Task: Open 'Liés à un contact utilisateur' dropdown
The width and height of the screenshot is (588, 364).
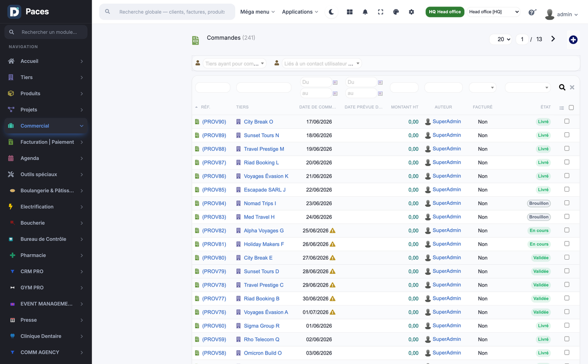Action: point(322,63)
